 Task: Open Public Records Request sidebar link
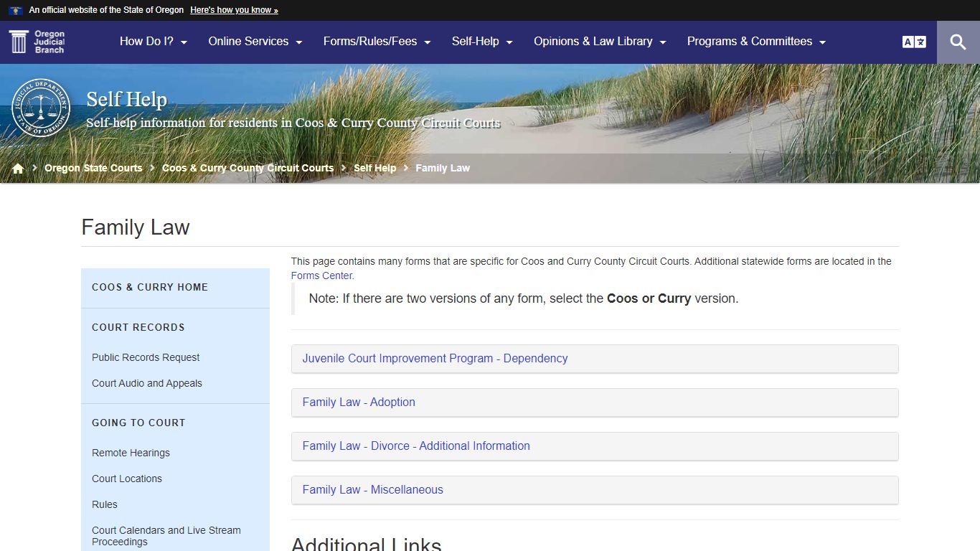coord(146,357)
